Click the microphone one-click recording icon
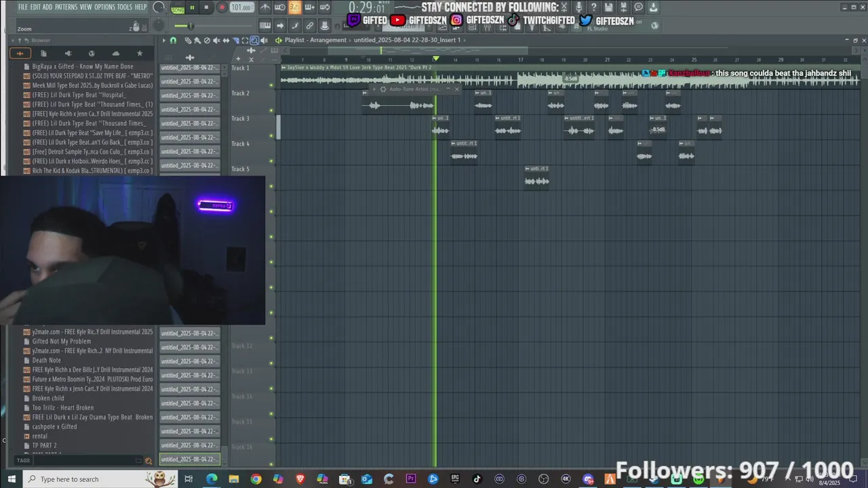 pyautogui.click(x=578, y=7)
